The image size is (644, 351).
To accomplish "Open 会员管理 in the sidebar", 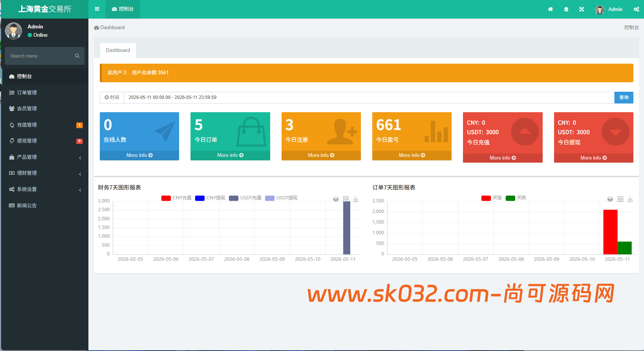I will (45, 108).
